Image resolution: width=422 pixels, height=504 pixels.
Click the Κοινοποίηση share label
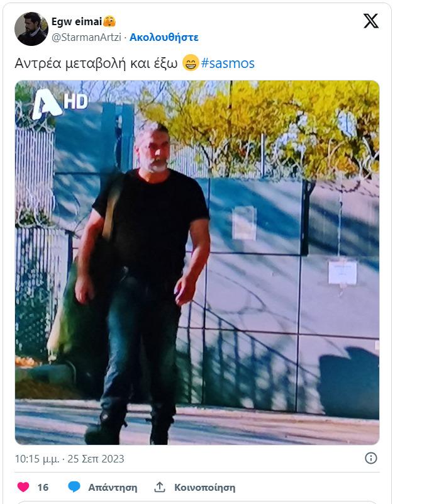pyautogui.click(x=204, y=487)
